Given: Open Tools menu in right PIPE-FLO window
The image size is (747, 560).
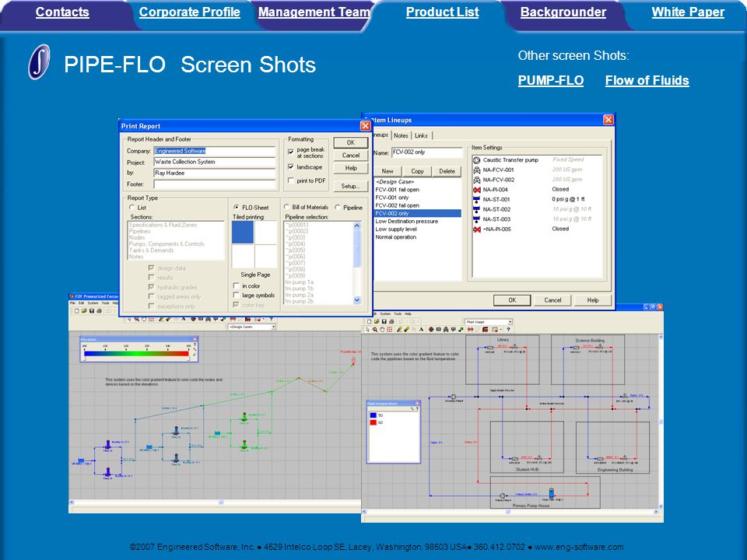Looking at the screenshot, I should (x=398, y=313).
